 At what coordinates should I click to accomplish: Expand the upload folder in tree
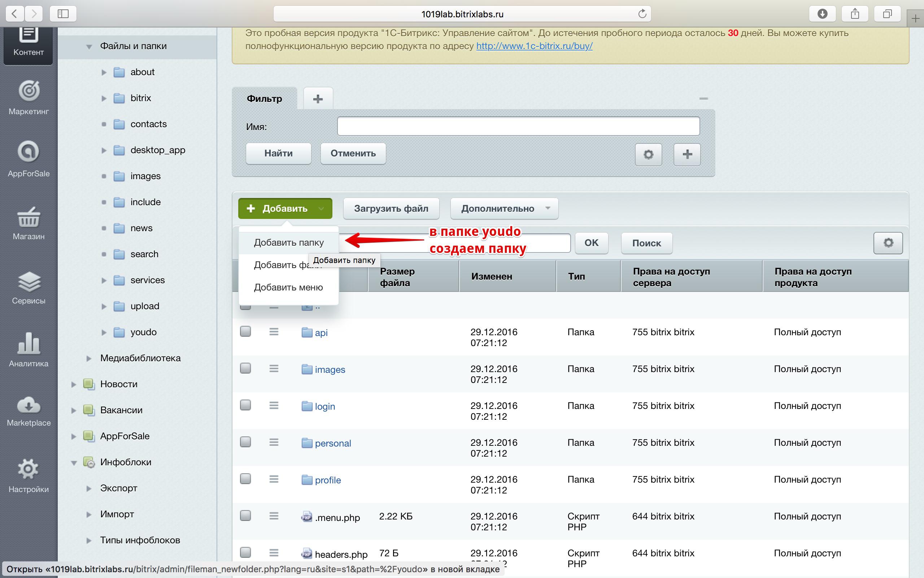(104, 306)
